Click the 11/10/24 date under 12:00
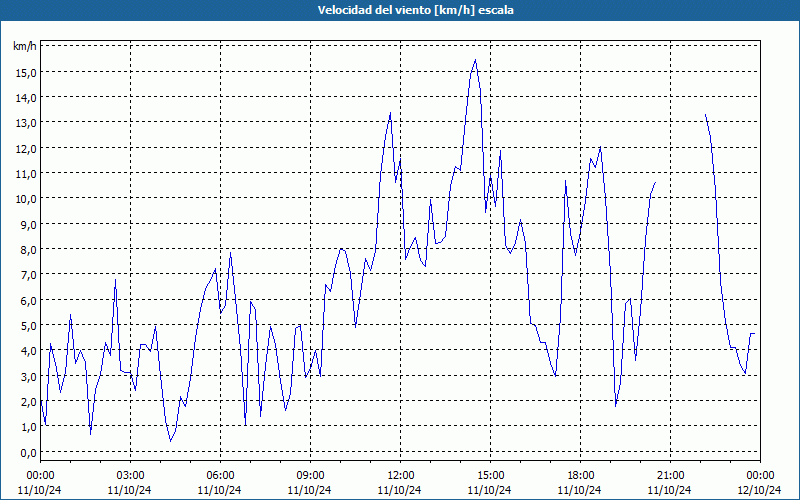 [x=399, y=490]
